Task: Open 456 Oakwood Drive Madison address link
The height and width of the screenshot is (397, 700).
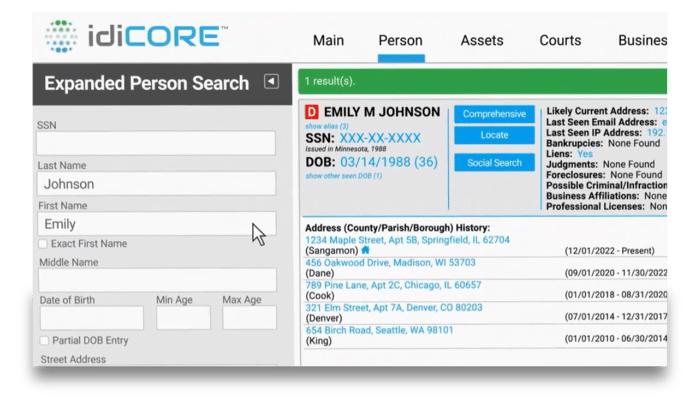Action: tap(390, 263)
